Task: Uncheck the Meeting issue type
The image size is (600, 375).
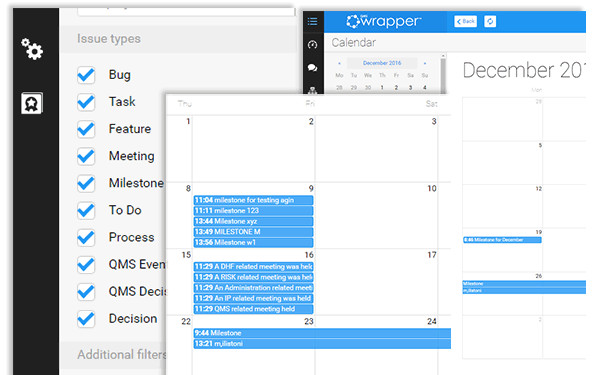Action: point(86,156)
